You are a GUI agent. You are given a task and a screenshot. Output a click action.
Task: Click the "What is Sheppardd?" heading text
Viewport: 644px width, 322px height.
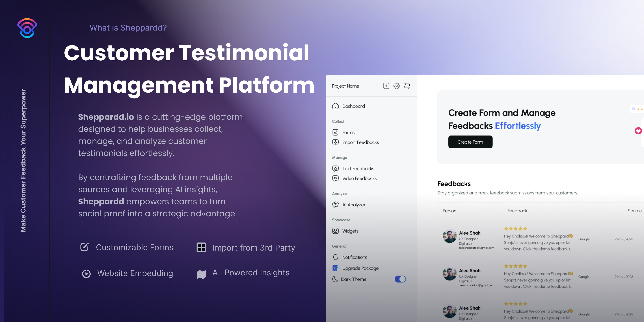[x=128, y=28]
